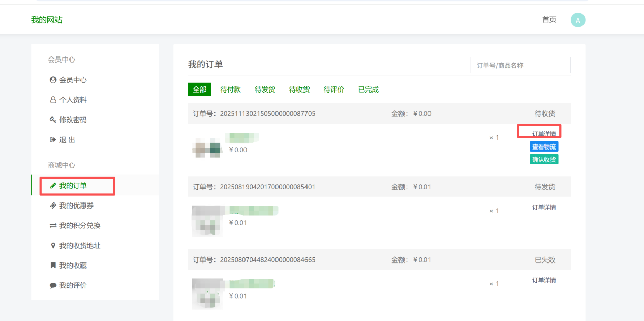Click the person icon next to 个人资料
The width and height of the screenshot is (644, 321).
[x=53, y=100]
